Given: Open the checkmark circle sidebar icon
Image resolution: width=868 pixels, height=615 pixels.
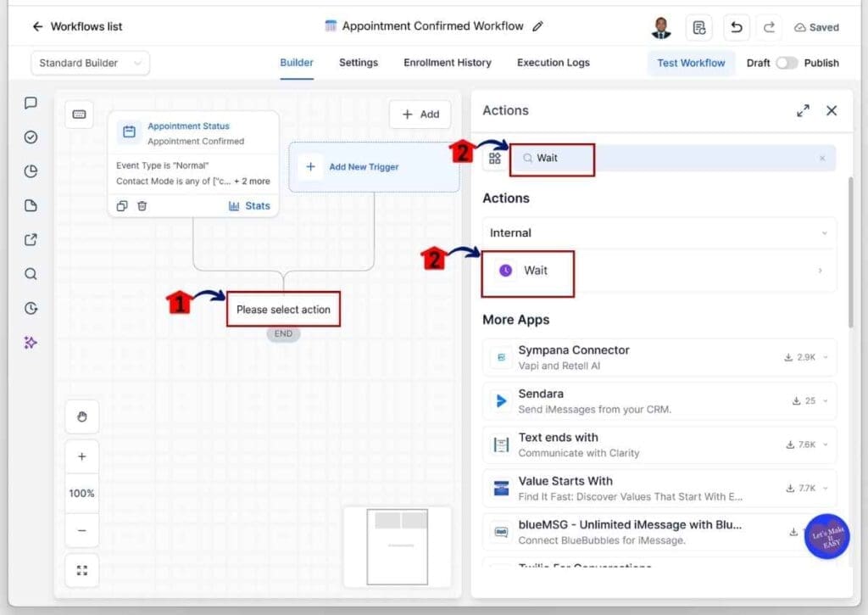Looking at the screenshot, I should point(31,137).
